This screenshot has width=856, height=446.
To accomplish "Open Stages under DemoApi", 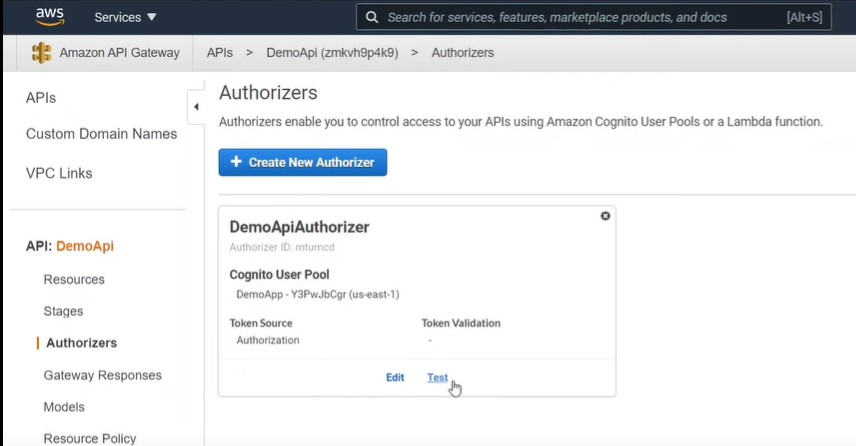I will (63, 311).
